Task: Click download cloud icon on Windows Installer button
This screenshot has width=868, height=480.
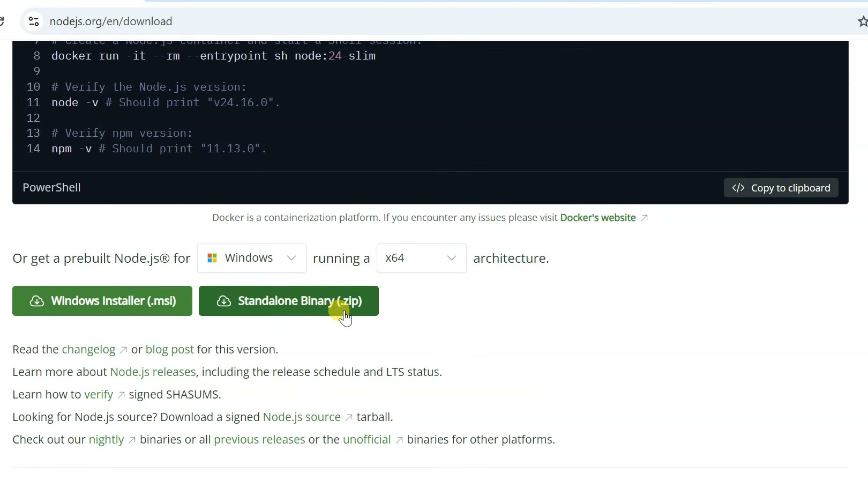Action: click(36, 301)
